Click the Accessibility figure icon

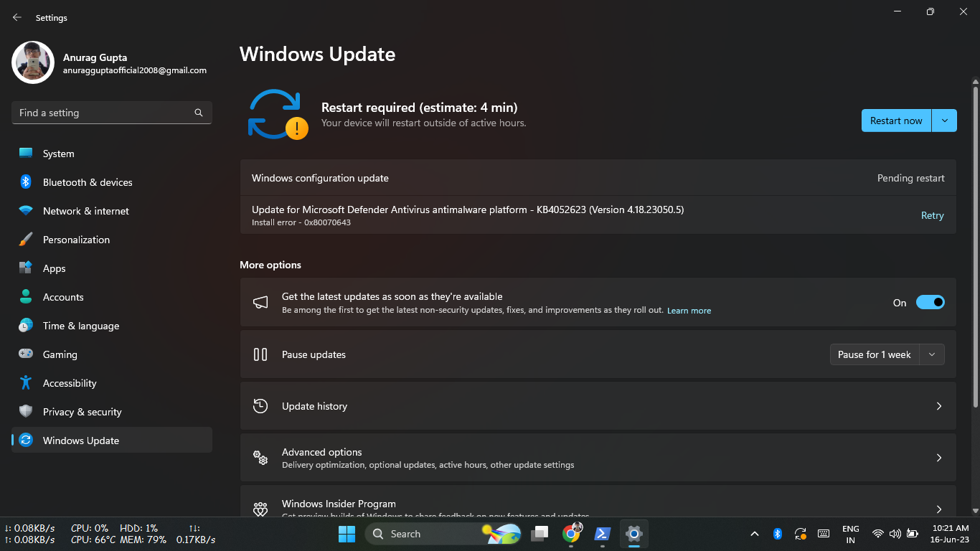26,382
